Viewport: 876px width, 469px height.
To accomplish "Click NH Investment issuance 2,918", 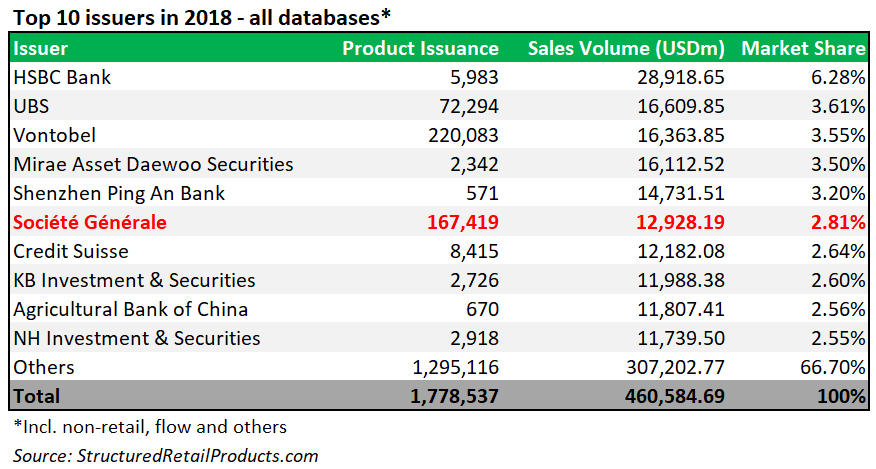I will [474, 339].
